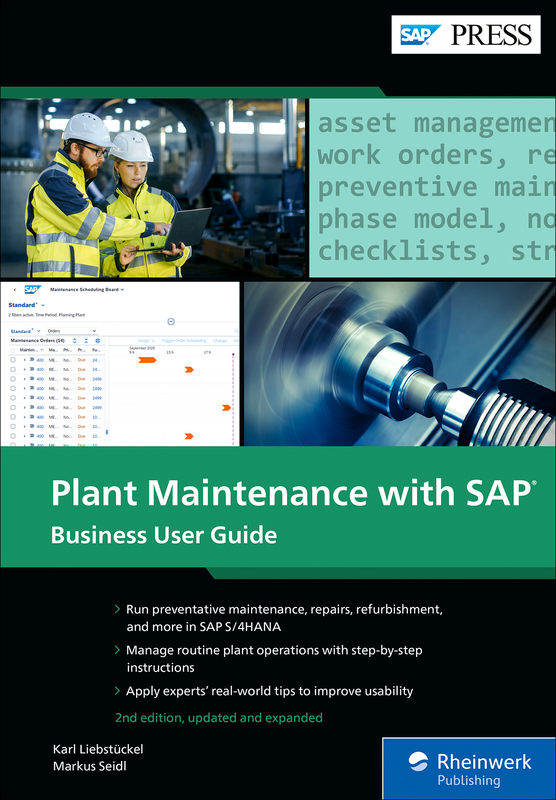
Task: Click the SAP PRESS logo on the cover
Action: tap(466, 34)
